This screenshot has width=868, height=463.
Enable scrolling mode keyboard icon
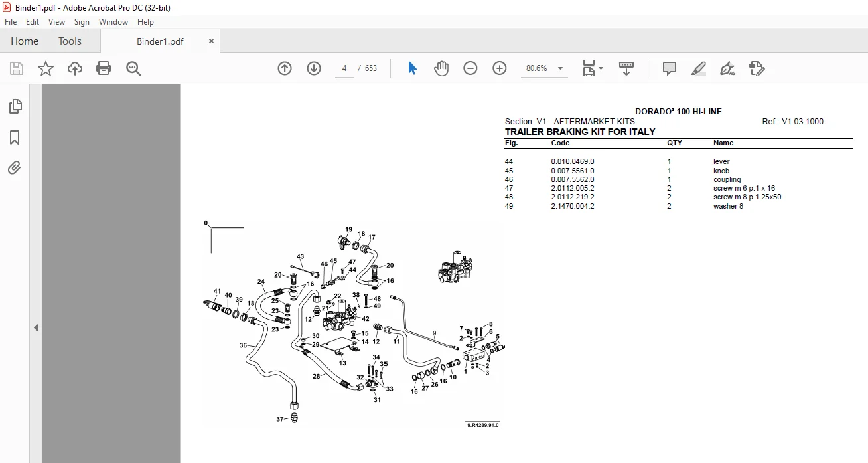point(626,68)
